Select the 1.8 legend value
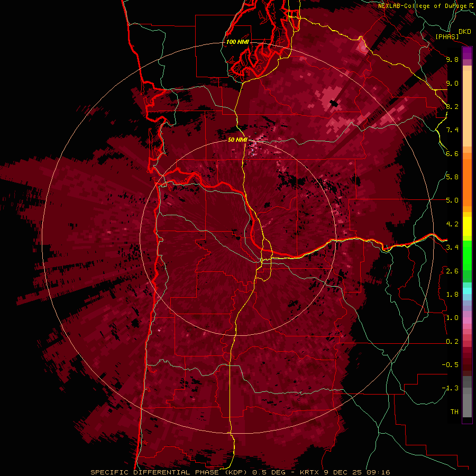Screen dimensions: 476x476 (x=452, y=295)
